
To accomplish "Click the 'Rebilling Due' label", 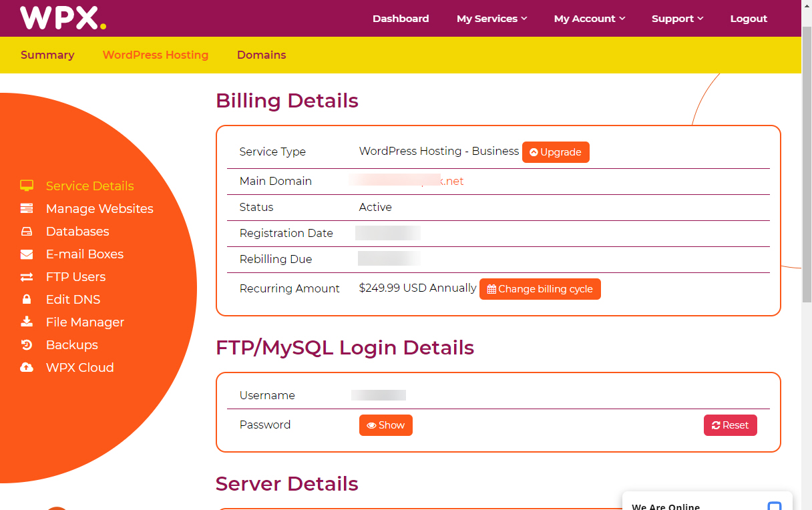I will click(x=276, y=260).
